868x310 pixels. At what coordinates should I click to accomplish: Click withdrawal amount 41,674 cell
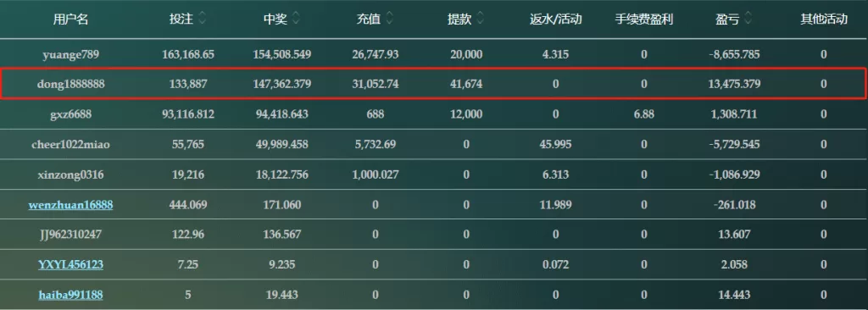pos(466,84)
